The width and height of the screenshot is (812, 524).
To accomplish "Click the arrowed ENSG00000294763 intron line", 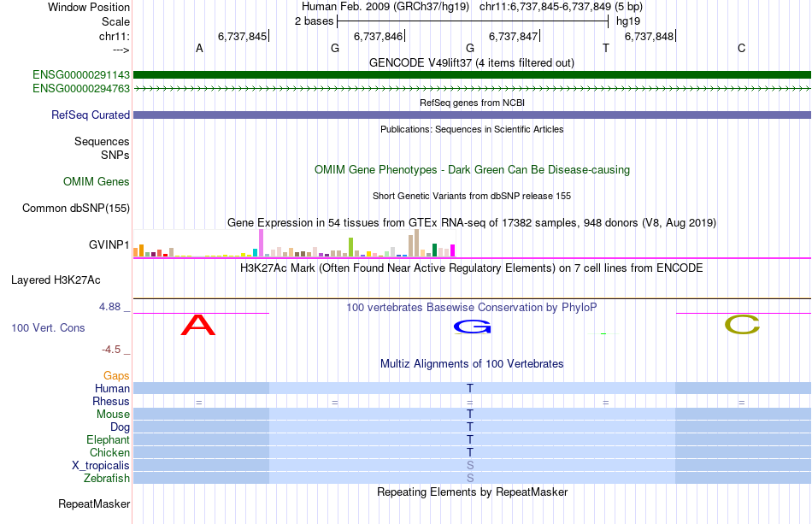I will [x=472, y=89].
